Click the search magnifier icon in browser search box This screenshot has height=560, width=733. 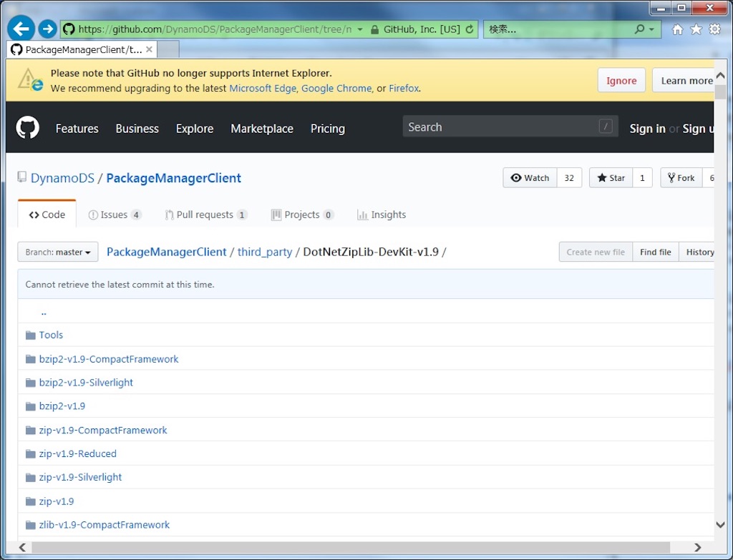[x=639, y=29]
